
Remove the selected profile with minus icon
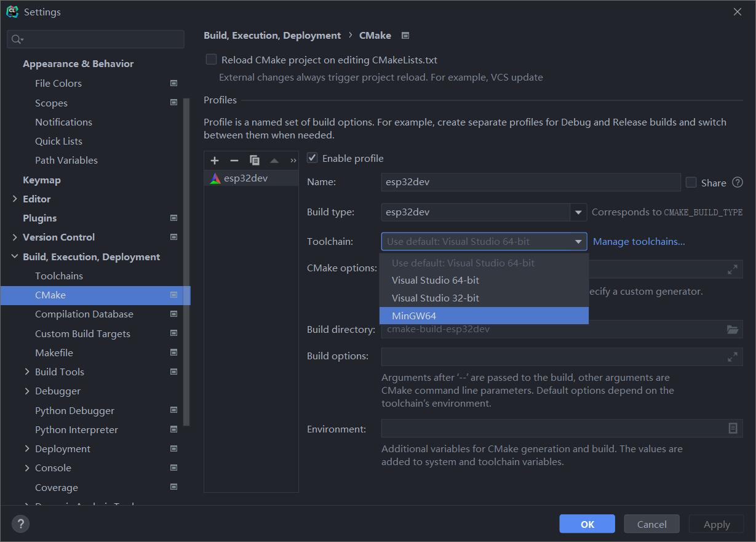[234, 160]
